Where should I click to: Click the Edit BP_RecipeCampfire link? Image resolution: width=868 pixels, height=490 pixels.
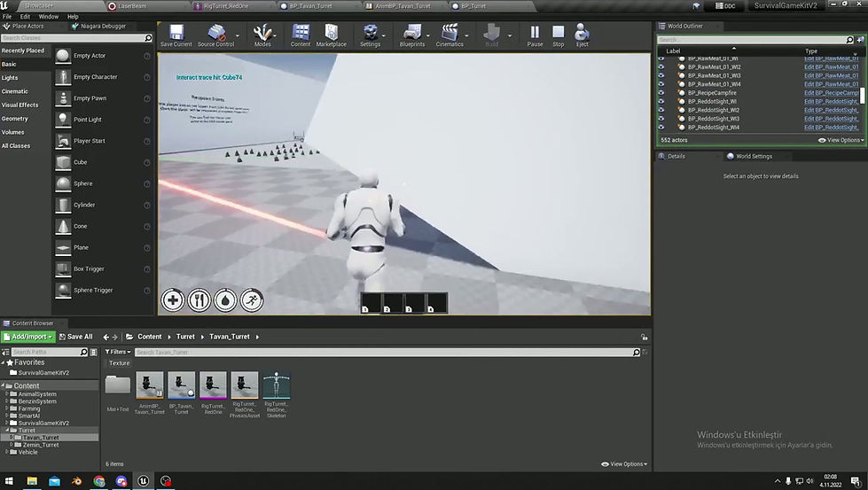tap(831, 93)
